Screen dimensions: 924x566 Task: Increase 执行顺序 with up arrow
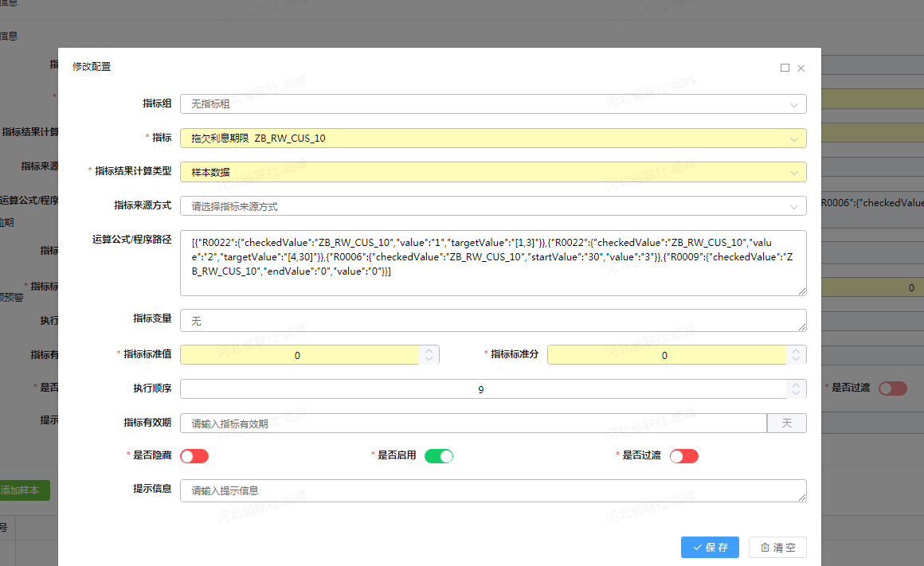tap(796, 384)
